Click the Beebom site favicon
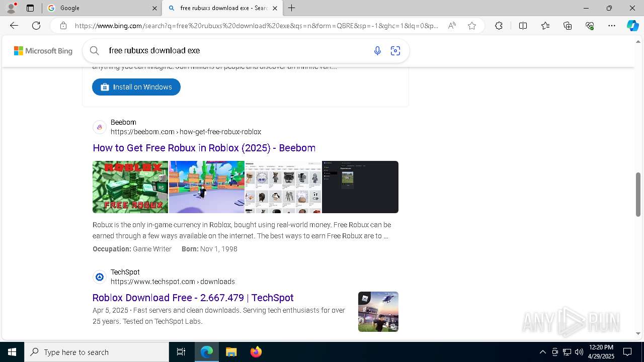Screen dimensions: 644x362 [x=100, y=127]
